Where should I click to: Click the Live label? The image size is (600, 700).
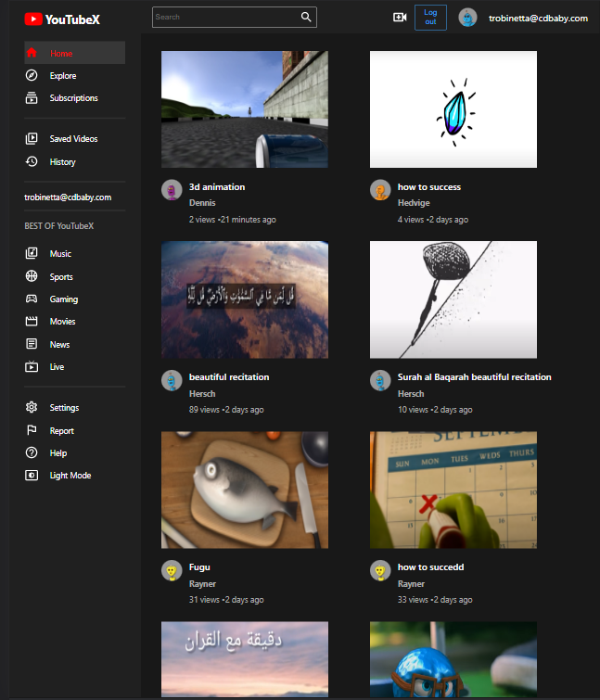[x=57, y=367]
